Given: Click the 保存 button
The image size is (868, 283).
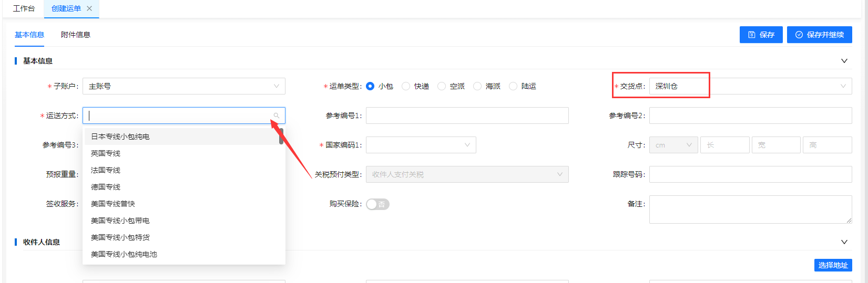Looking at the screenshot, I should [761, 35].
